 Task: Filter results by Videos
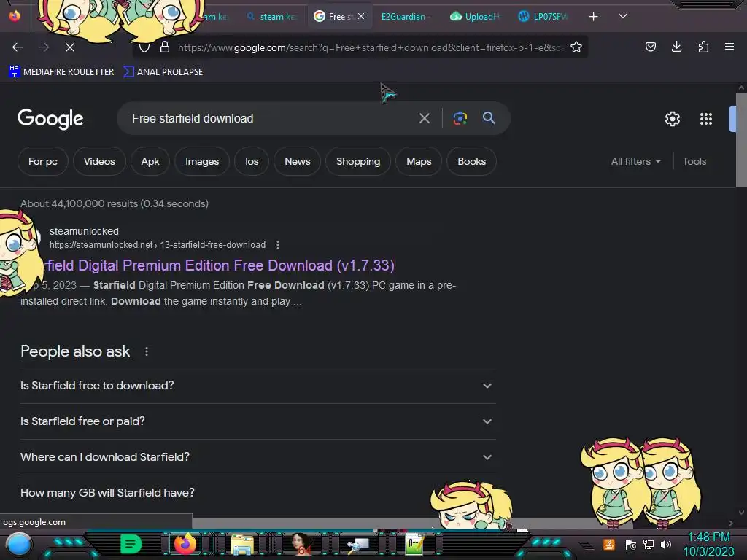[x=99, y=161]
